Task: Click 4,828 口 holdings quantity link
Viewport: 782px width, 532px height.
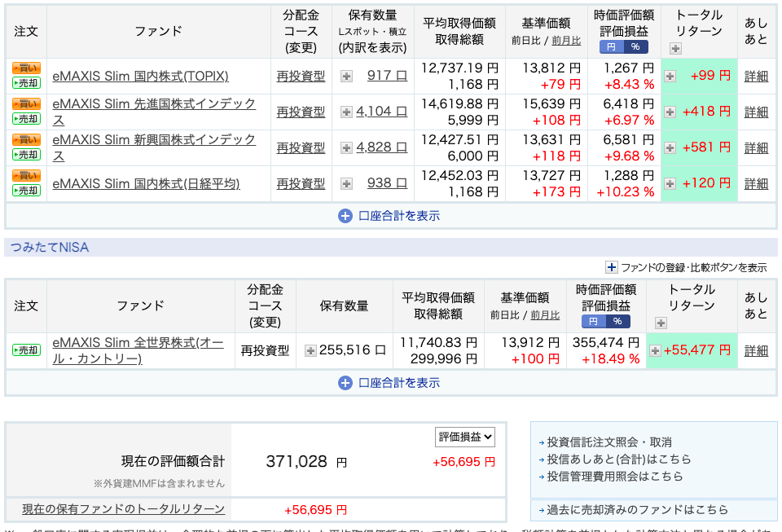Action: click(381, 147)
